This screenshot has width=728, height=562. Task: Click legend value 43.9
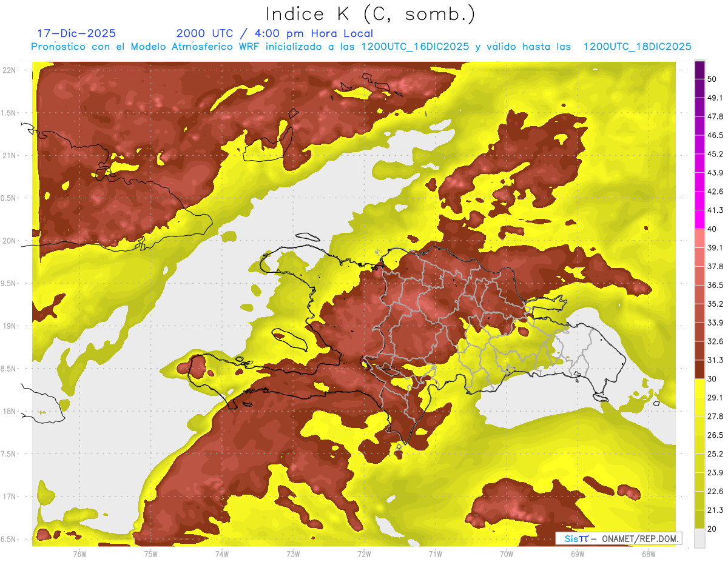click(715, 173)
